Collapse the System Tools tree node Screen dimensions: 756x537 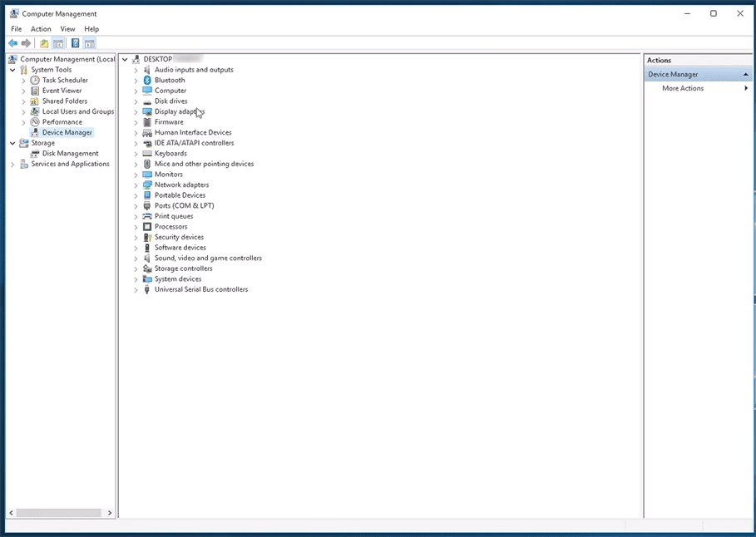tap(12, 70)
